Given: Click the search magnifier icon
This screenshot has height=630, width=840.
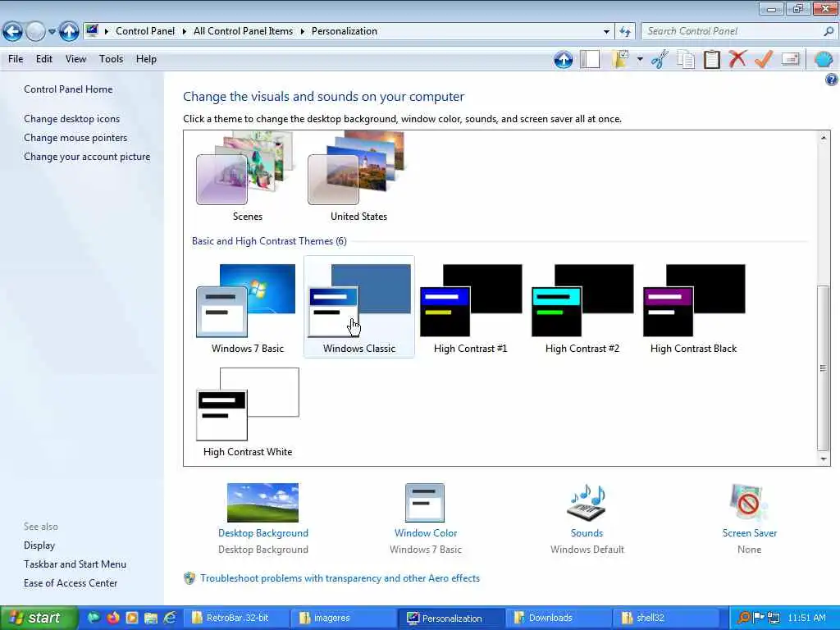Looking at the screenshot, I should [x=829, y=31].
